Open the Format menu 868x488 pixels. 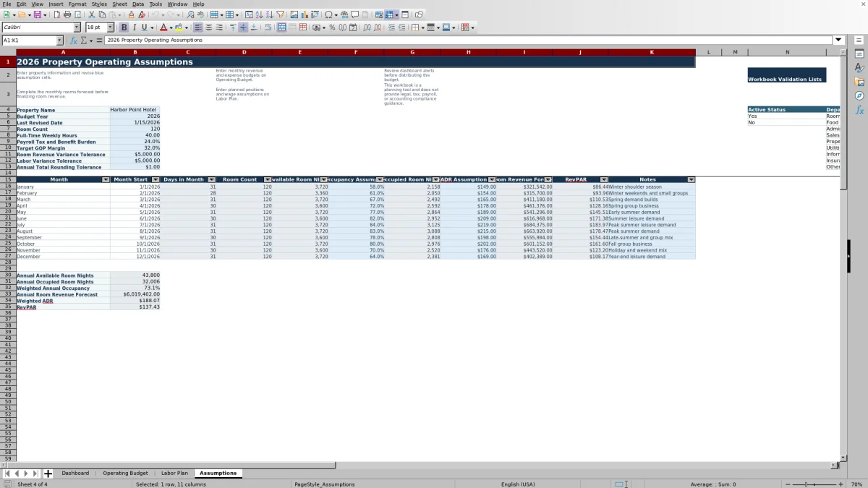tap(77, 4)
